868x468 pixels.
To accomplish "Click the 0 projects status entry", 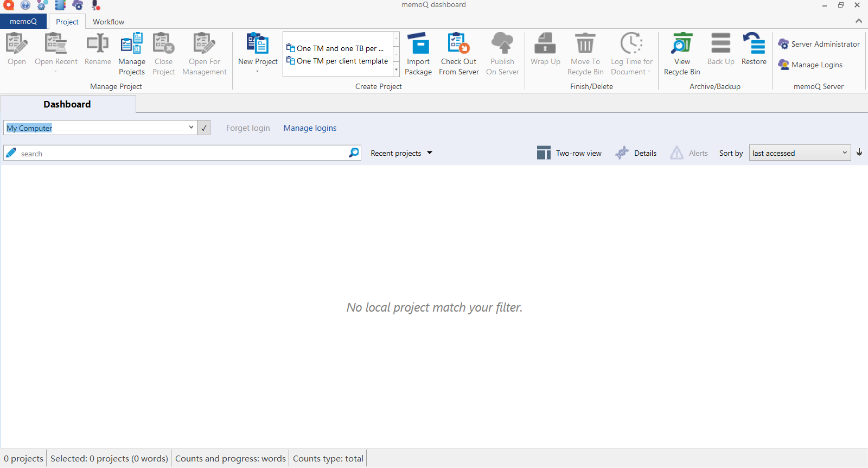I will (23, 458).
